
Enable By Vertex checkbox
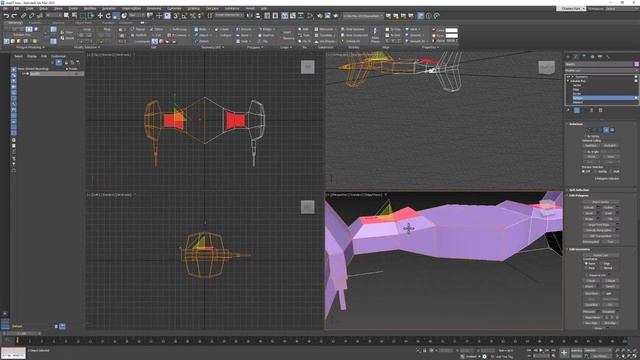[x=585, y=136]
